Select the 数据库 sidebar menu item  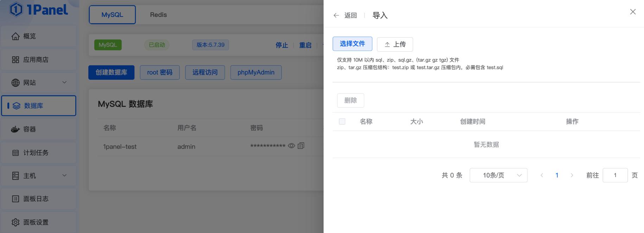point(39,106)
